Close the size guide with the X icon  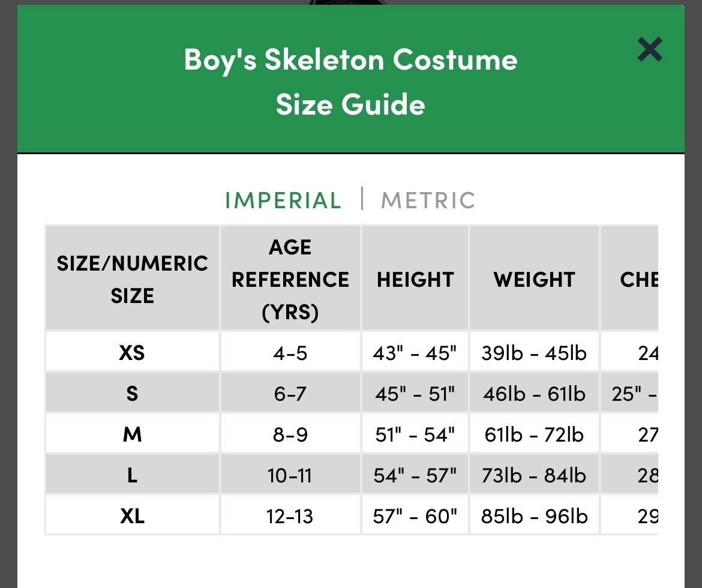coord(650,50)
